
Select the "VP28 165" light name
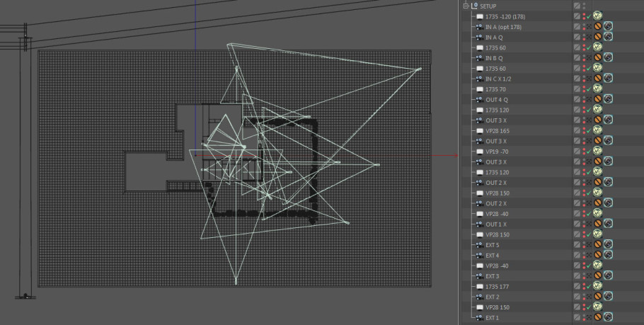(498, 131)
